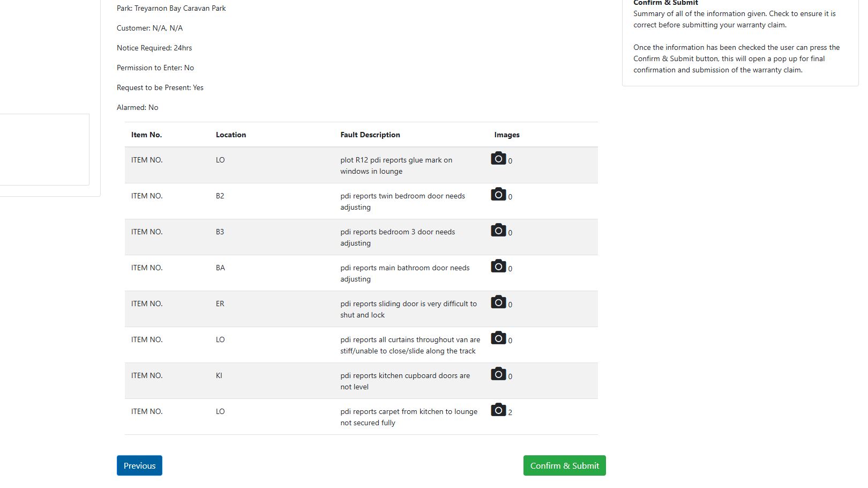
Task: Click camera icon on bedroom 3 door row
Action: pyautogui.click(x=498, y=231)
